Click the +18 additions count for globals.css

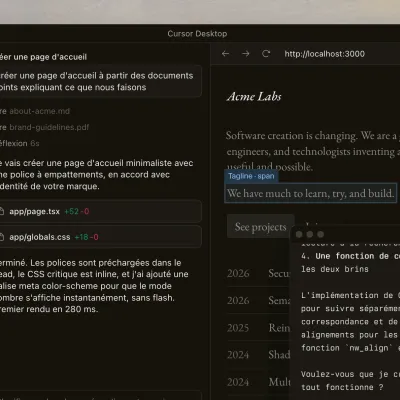81,237
